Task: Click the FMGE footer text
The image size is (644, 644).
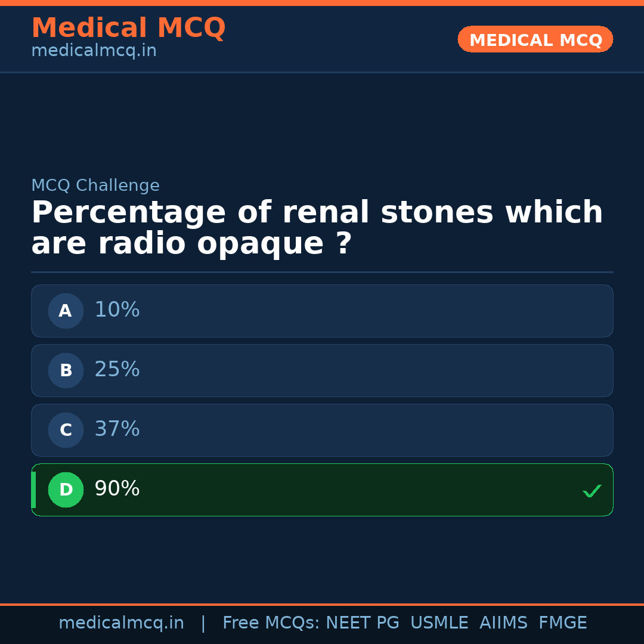Action: coord(562,623)
